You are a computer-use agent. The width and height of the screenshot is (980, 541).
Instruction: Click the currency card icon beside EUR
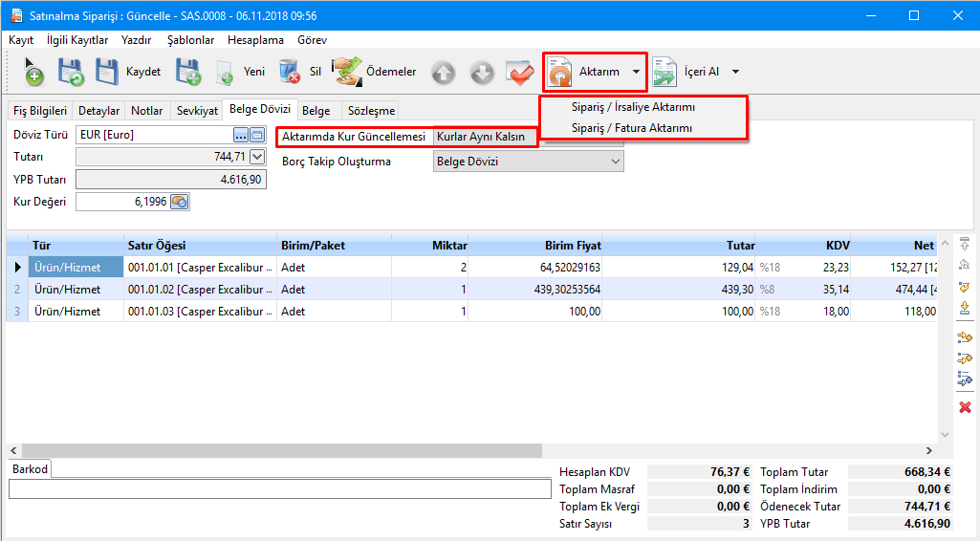pos(257,135)
